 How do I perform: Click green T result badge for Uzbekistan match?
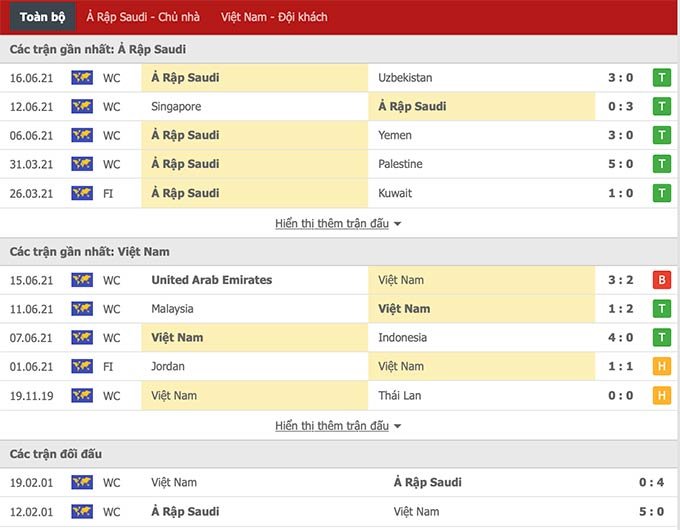click(661, 78)
